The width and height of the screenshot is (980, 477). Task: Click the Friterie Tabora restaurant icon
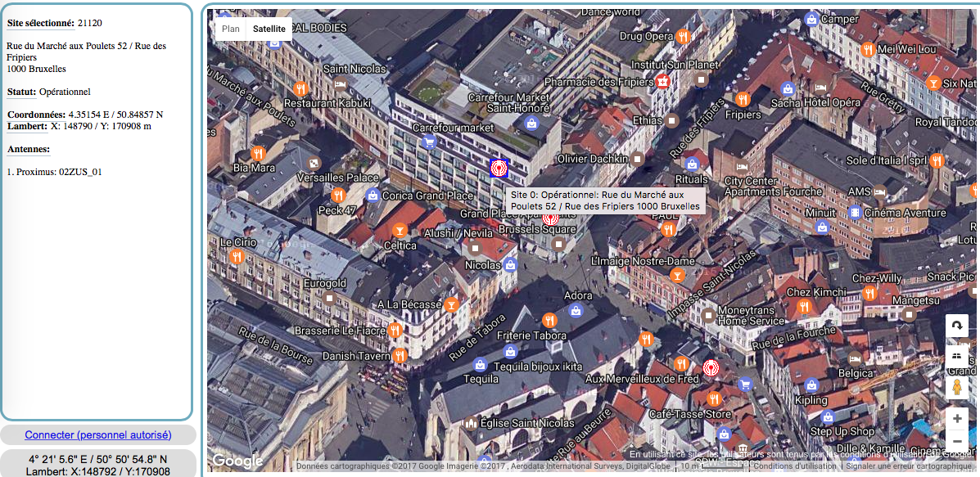pos(549,320)
